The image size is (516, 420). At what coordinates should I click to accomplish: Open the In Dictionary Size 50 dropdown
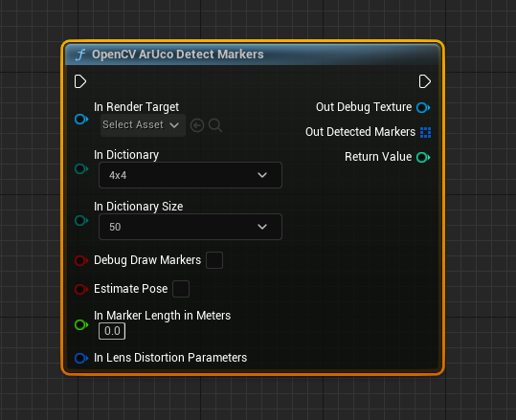191,227
